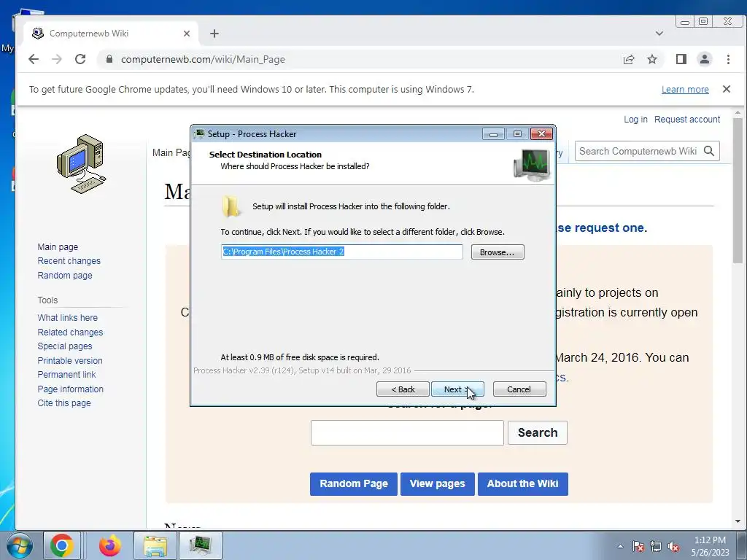Click the muted volume tray icon
This screenshot has width=747, height=560.
[673, 546]
